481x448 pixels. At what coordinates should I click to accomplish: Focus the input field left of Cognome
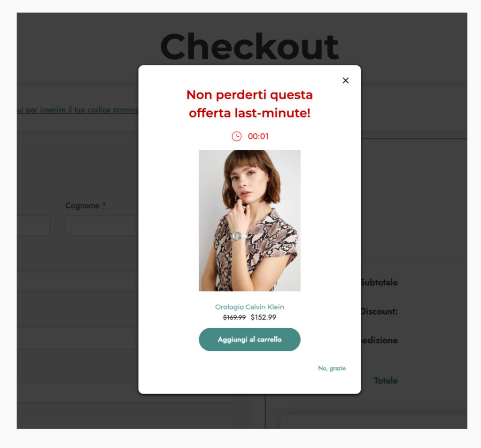point(33,226)
